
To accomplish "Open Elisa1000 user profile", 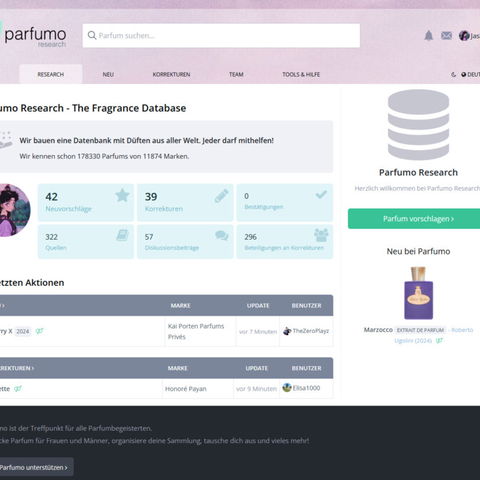I will 306,388.
